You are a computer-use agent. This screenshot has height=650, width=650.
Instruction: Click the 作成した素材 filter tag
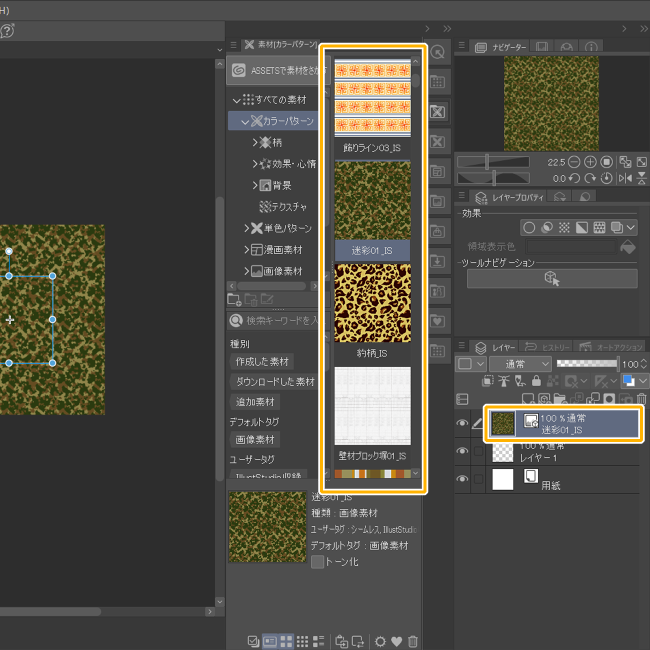(262, 361)
